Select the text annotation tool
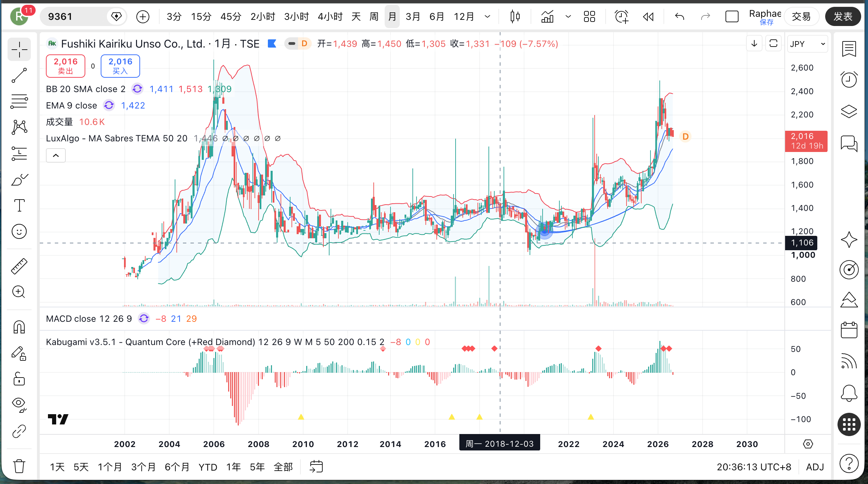The width and height of the screenshot is (868, 484). 19,205
